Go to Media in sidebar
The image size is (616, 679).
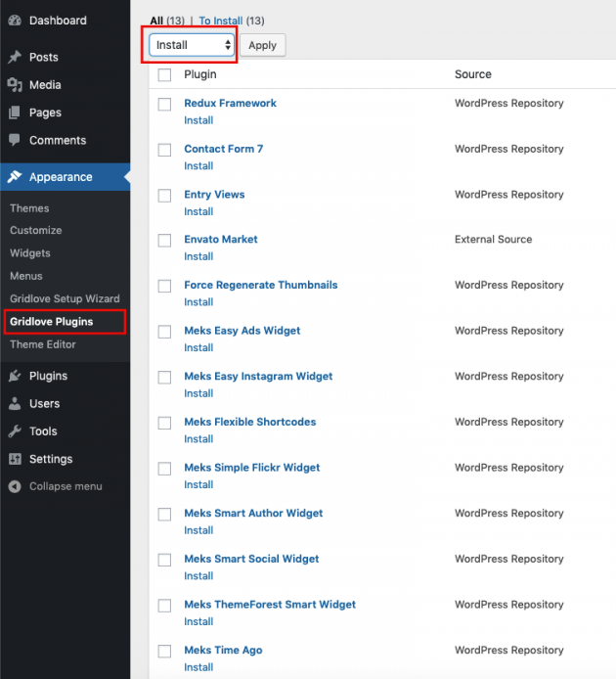tap(45, 85)
